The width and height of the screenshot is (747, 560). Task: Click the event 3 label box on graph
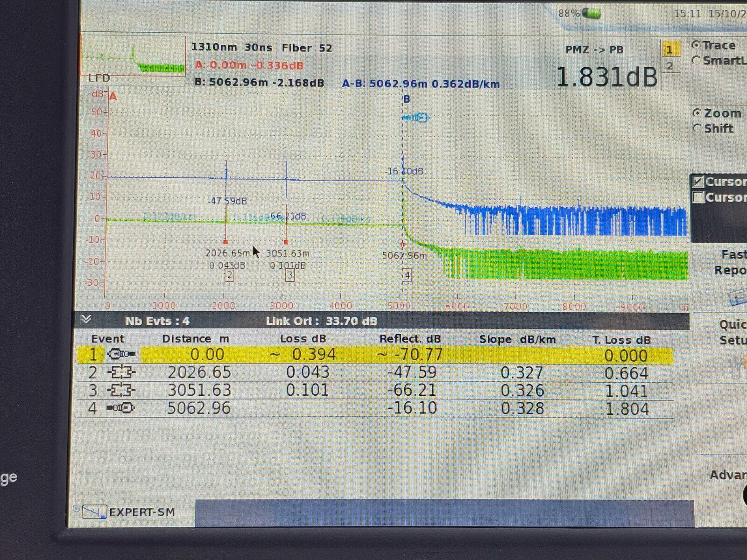coord(290,275)
